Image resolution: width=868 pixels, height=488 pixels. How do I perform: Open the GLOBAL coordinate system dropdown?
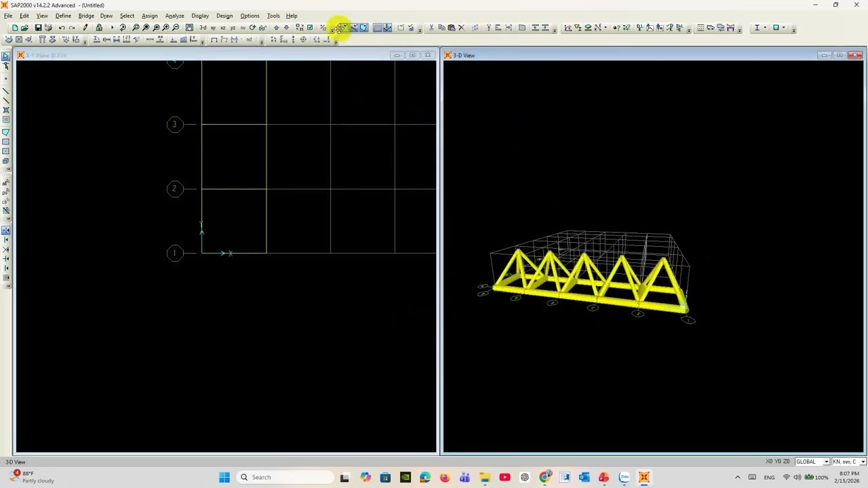tap(812, 462)
